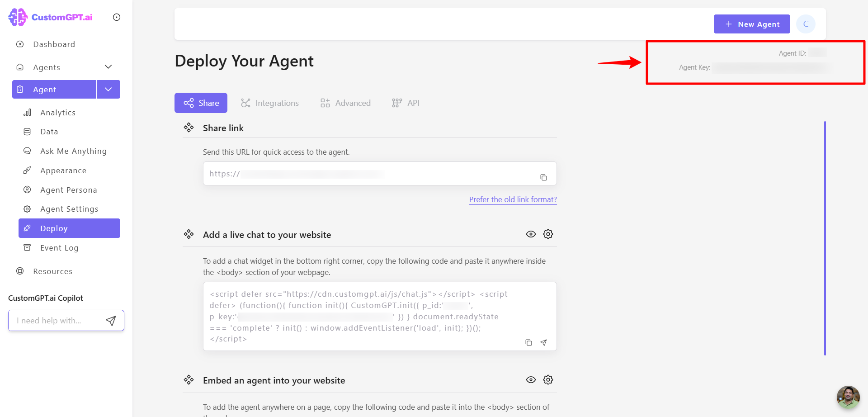Click the Deploy rocket icon
This screenshot has width=868, height=417.
(x=27, y=228)
